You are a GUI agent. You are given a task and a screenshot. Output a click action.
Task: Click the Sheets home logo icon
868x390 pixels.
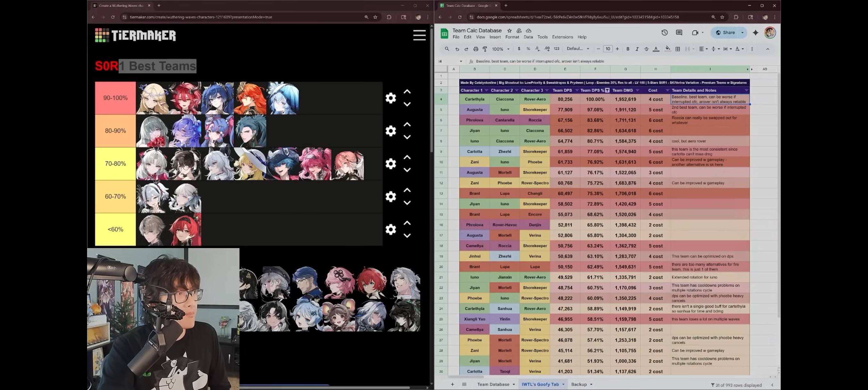[x=444, y=33]
